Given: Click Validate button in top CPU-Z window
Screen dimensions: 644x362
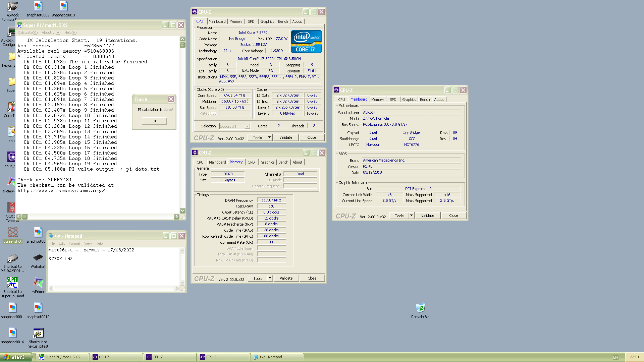Looking at the screenshot, I should [x=286, y=137].
